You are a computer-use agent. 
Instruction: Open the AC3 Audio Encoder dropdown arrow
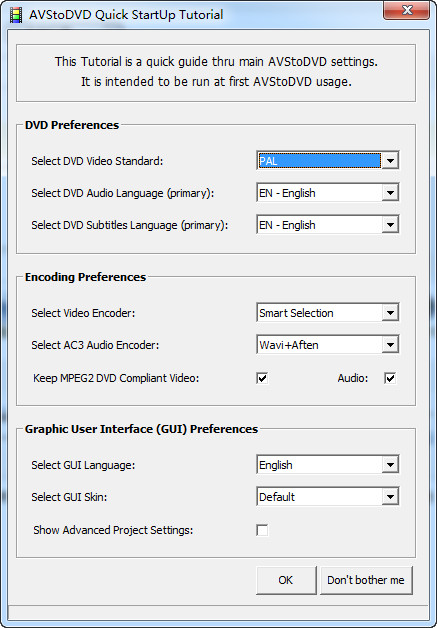[x=390, y=345]
